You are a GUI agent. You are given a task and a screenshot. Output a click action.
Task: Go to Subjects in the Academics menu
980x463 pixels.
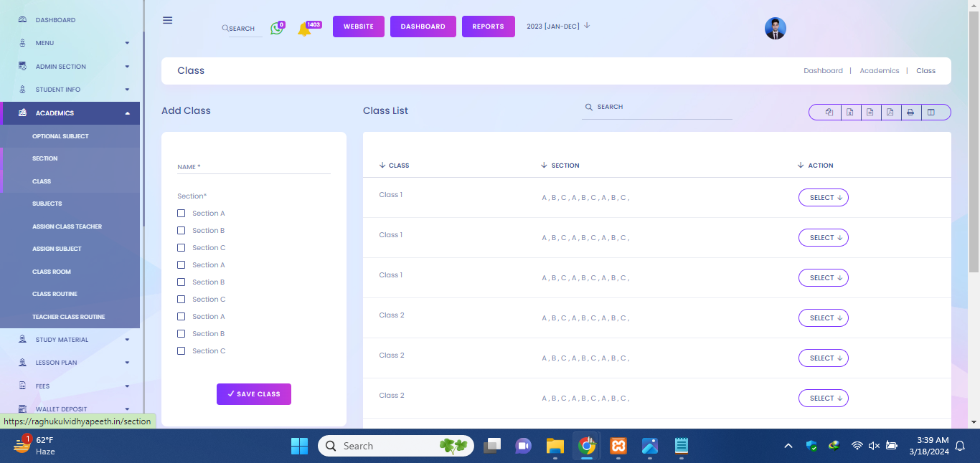(47, 204)
